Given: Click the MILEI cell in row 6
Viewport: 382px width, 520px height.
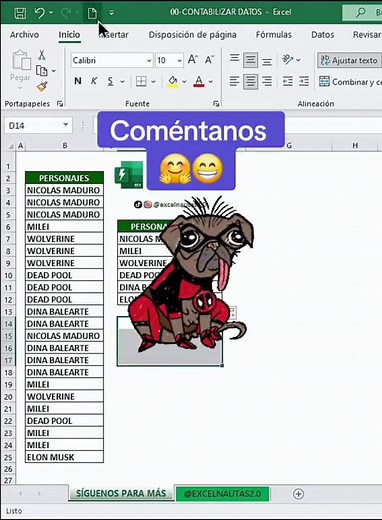Looking at the screenshot, I should pyautogui.click(x=64, y=226).
